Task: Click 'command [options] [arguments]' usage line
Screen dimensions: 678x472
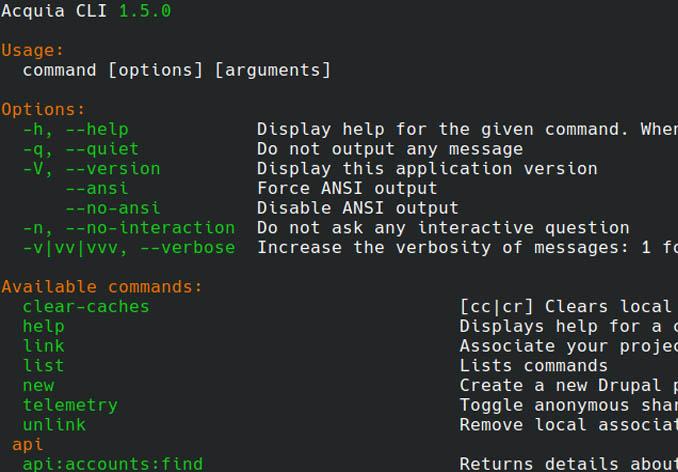Action: pyautogui.click(x=176, y=70)
